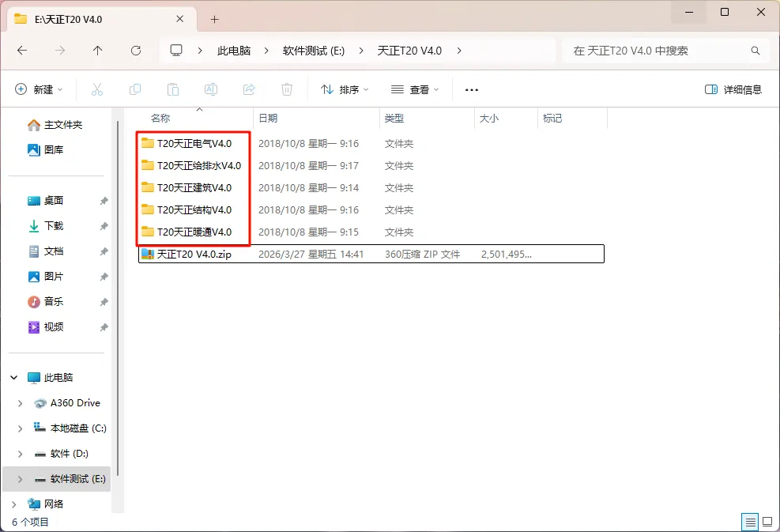
Task: Click the Paste clipboard icon
Action: click(x=172, y=89)
